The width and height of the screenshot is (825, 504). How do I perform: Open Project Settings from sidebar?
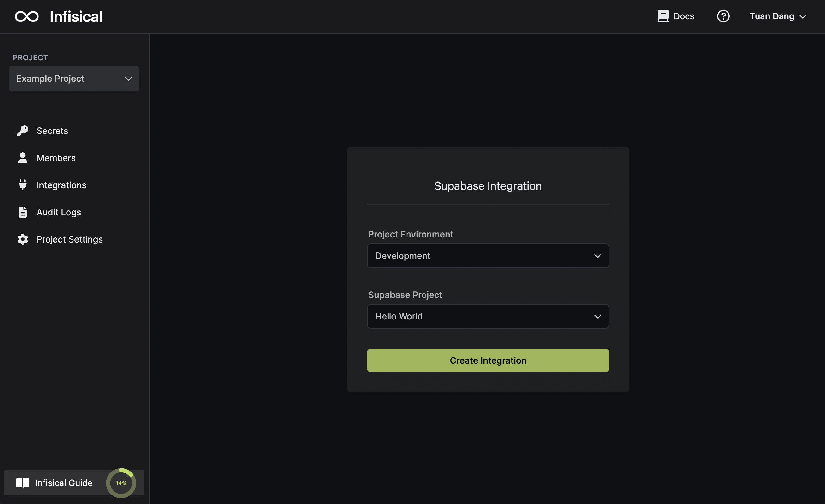point(70,239)
